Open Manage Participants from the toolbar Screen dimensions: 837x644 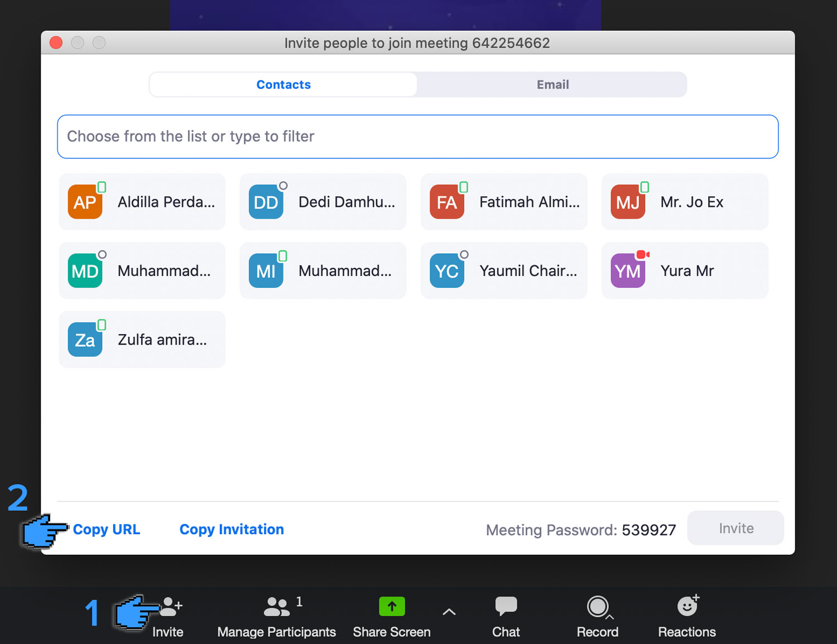(x=276, y=613)
